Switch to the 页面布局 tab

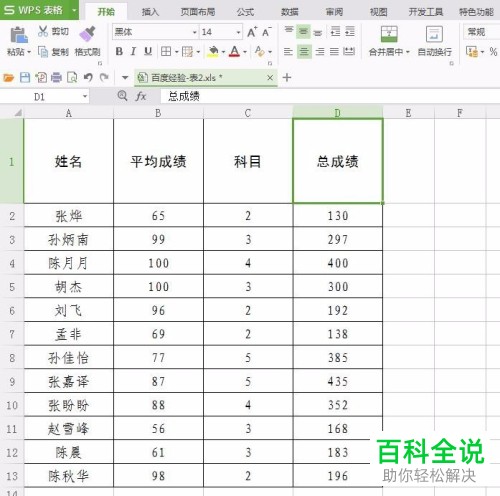point(198,12)
